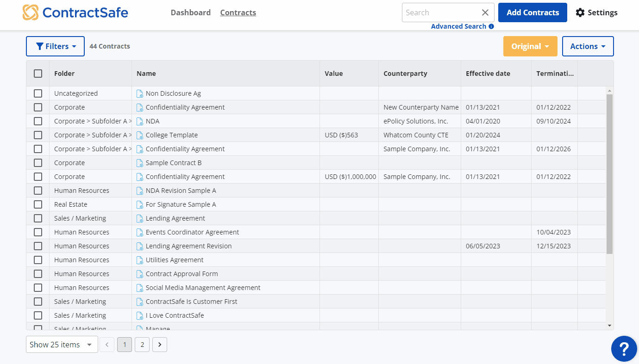This screenshot has width=639, height=364.
Task: Expand the Filters dropdown
Action: tap(56, 46)
